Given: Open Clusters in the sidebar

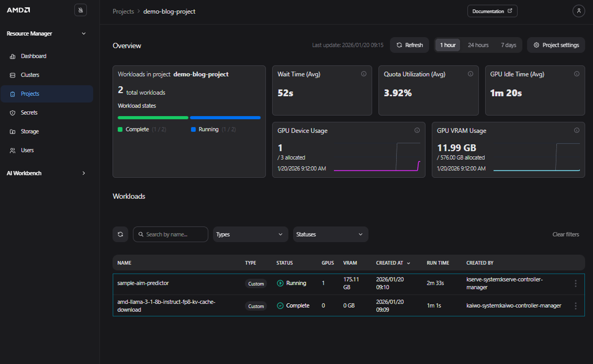Looking at the screenshot, I should pos(30,75).
